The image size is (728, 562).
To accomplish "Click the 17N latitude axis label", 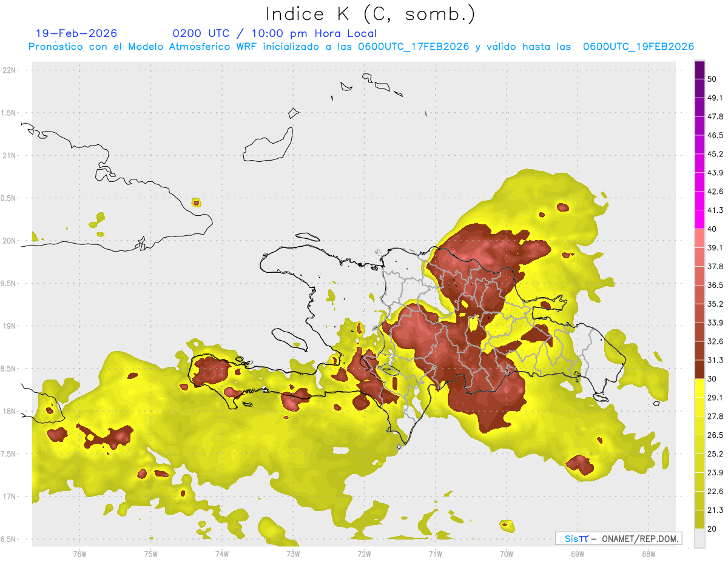I will 10,497.
